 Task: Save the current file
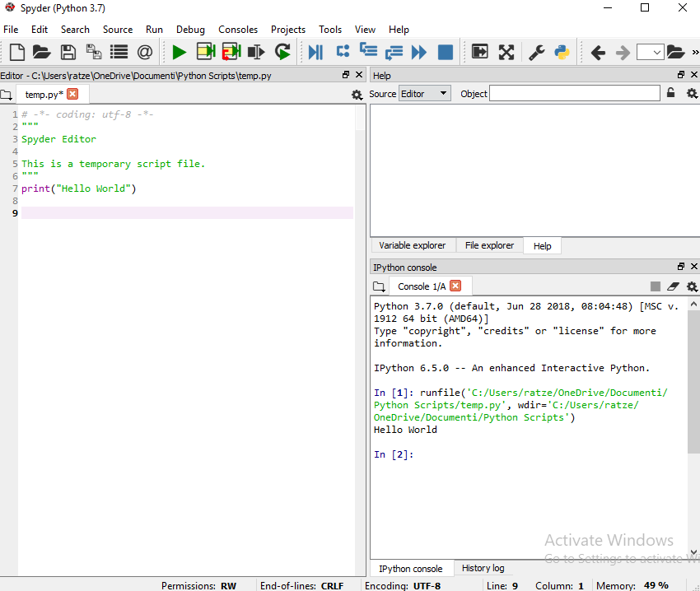(68, 52)
